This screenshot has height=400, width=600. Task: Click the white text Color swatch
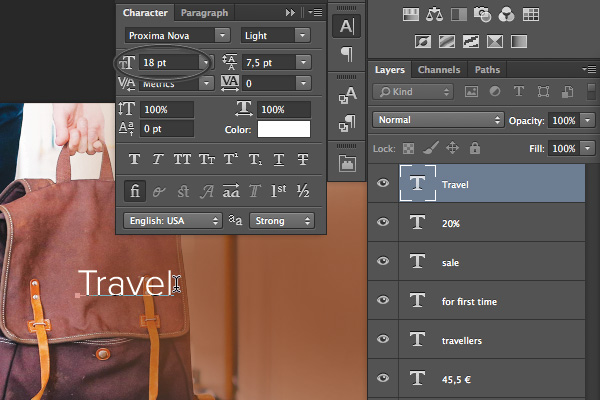pyautogui.click(x=284, y=129)
